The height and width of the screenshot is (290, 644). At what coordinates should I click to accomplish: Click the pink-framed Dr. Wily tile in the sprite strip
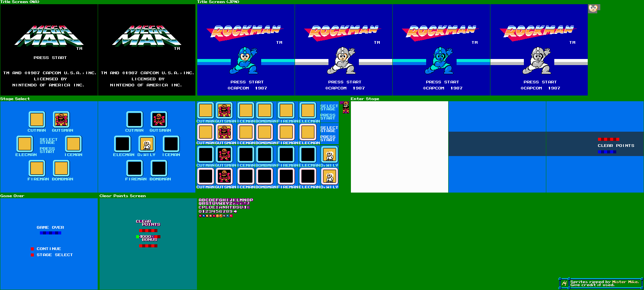pyautogui.click(x=330, y=176)
